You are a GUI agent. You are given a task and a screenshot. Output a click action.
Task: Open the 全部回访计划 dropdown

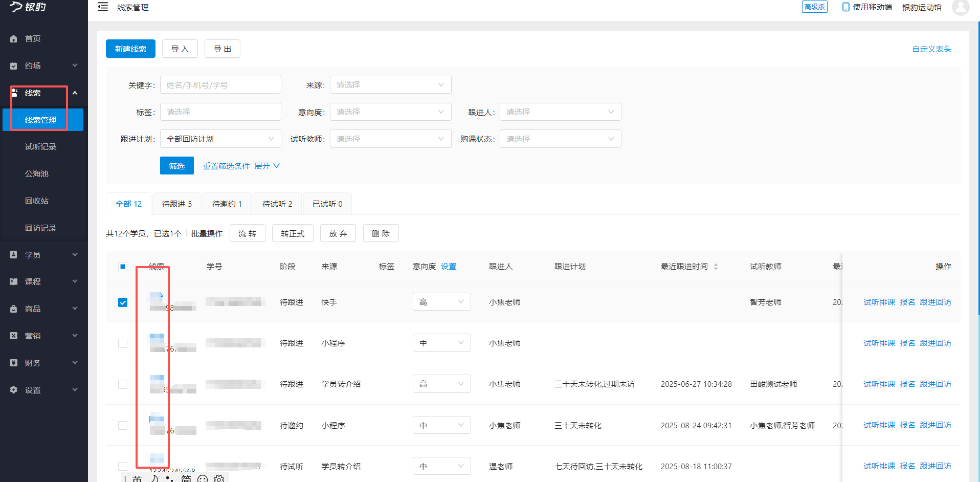(220, 138)
